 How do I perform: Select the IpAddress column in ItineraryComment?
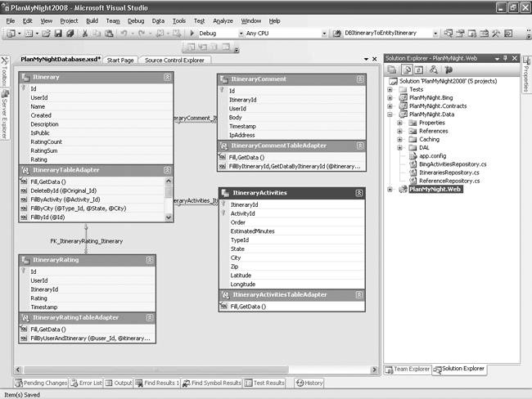292,135
